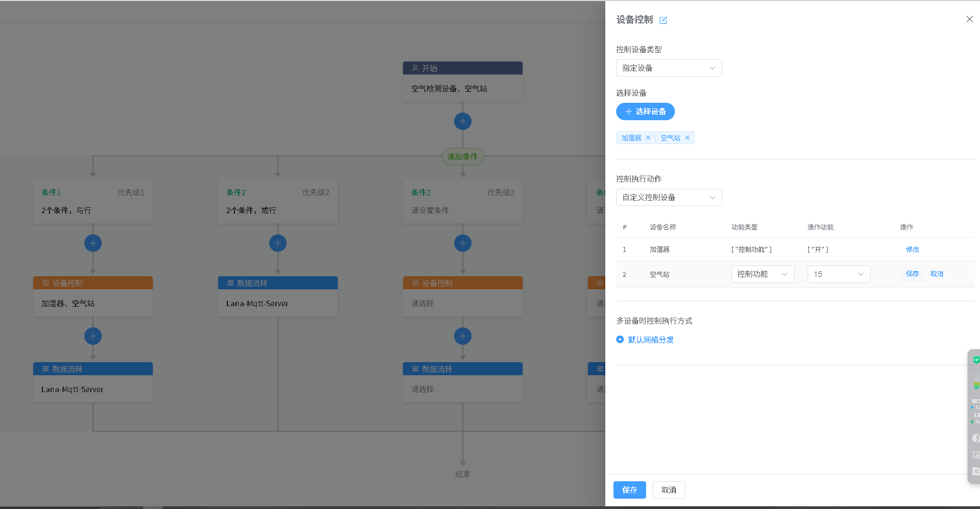Click plus button below 加湿器、空气站 node
This screenshot has height=509, width=980.
(93, 336)
